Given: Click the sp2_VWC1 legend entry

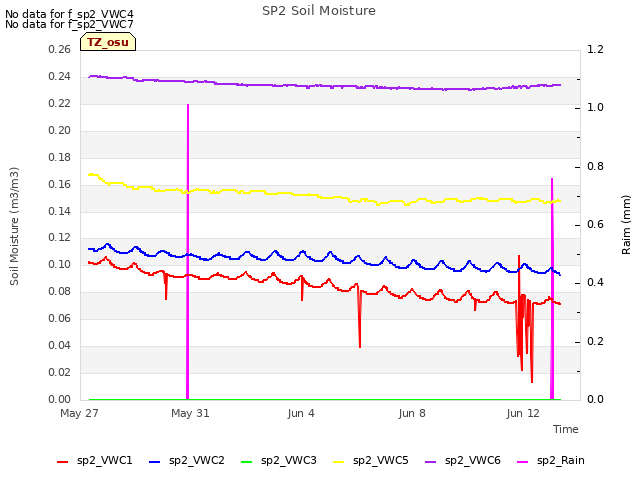Looking at the screenshot, I should point(95,461).
